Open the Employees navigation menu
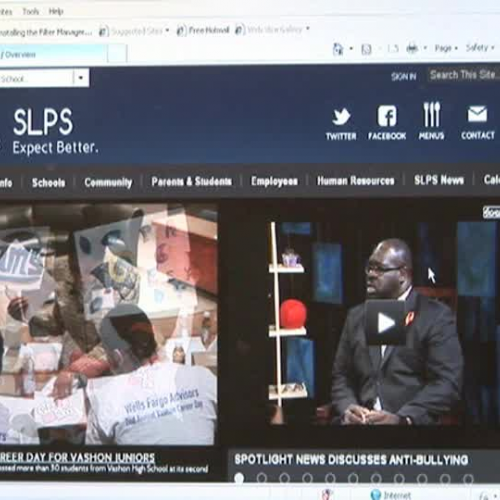The image size is (500, 500). click(x=274, y=181)
